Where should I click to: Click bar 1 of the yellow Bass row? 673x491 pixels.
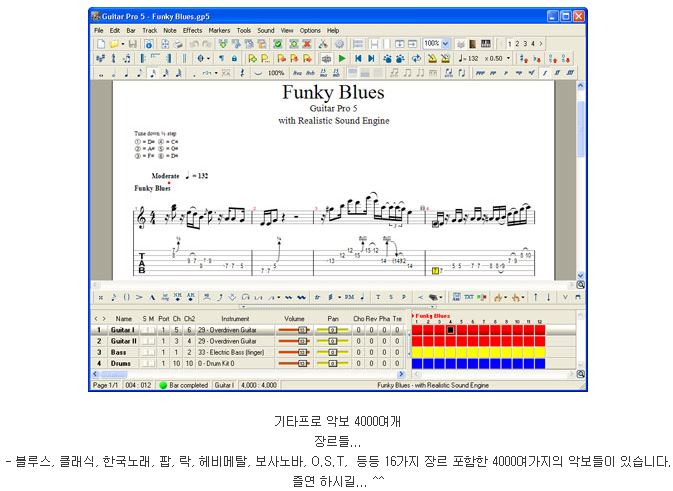point(417,352)
